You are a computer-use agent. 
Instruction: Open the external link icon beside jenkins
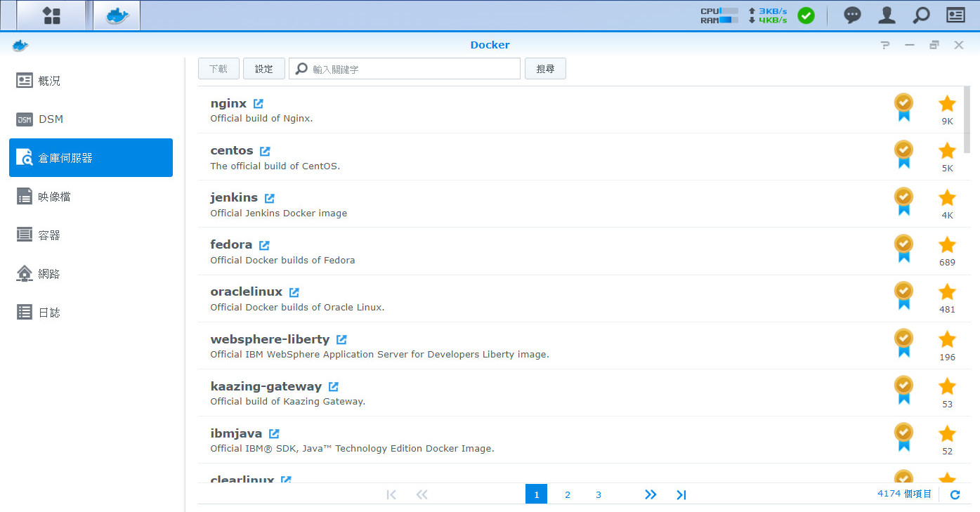[270, 198]
